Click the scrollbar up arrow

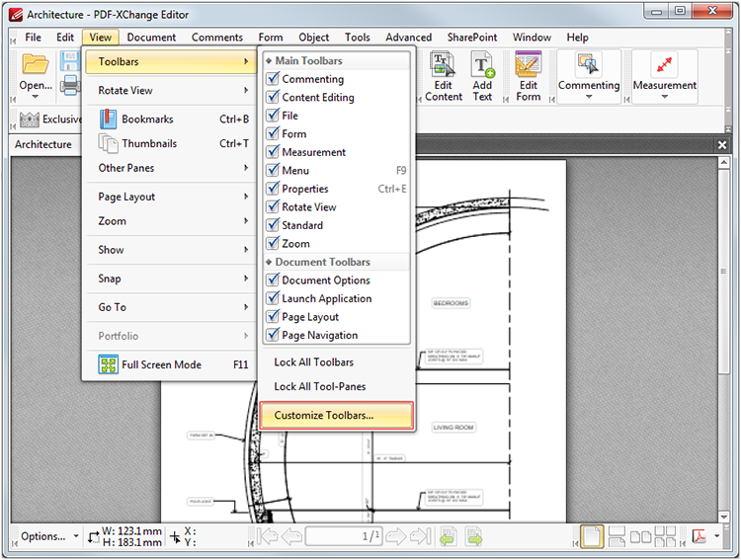(723, 163)
